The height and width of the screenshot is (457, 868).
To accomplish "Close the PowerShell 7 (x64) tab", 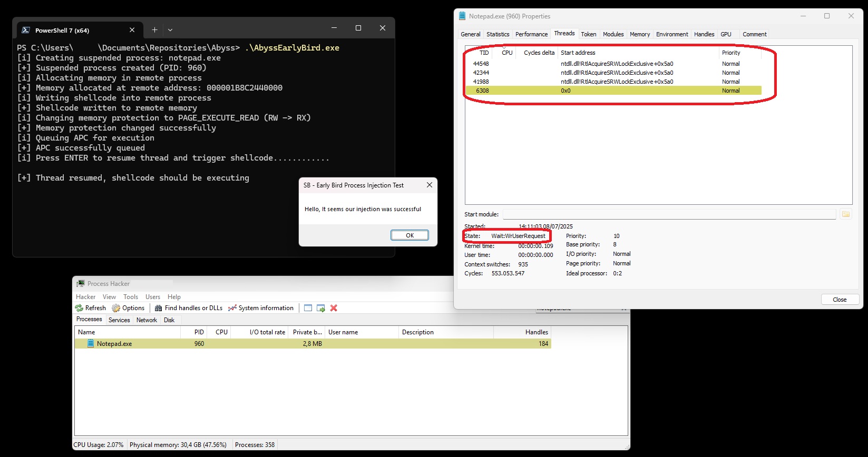I will coord(132,30).
